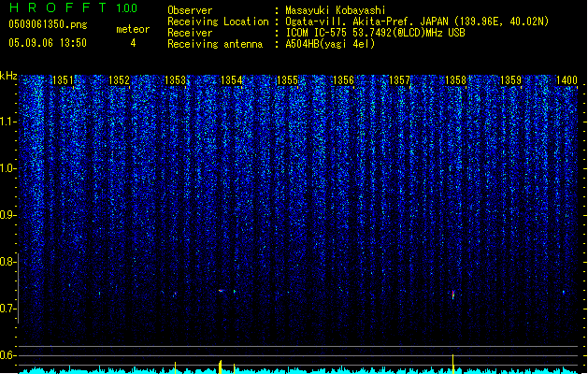Viewport: 588px width, 374px height.
Task: Click the 1400 time marker
Action: point(566,79)
